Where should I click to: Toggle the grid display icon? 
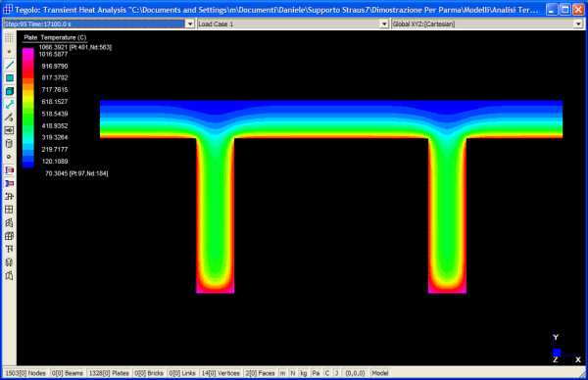coord(10,38)
